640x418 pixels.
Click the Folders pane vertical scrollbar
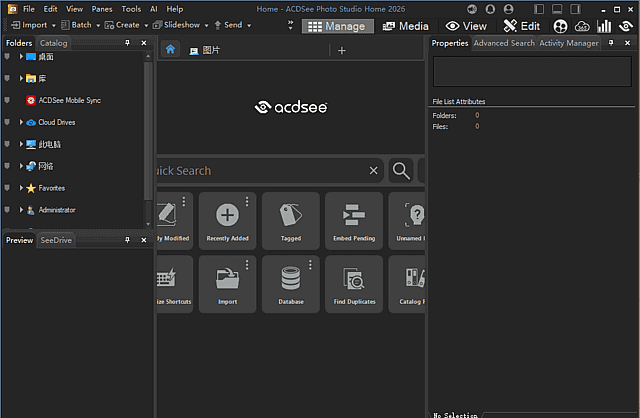click(x=148, y=131)
